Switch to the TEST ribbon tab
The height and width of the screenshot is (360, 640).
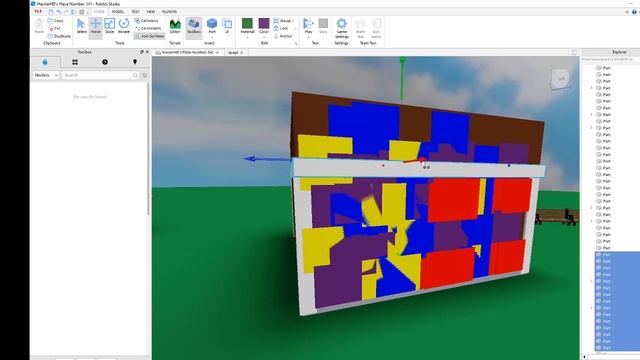[x=135, y=12]
